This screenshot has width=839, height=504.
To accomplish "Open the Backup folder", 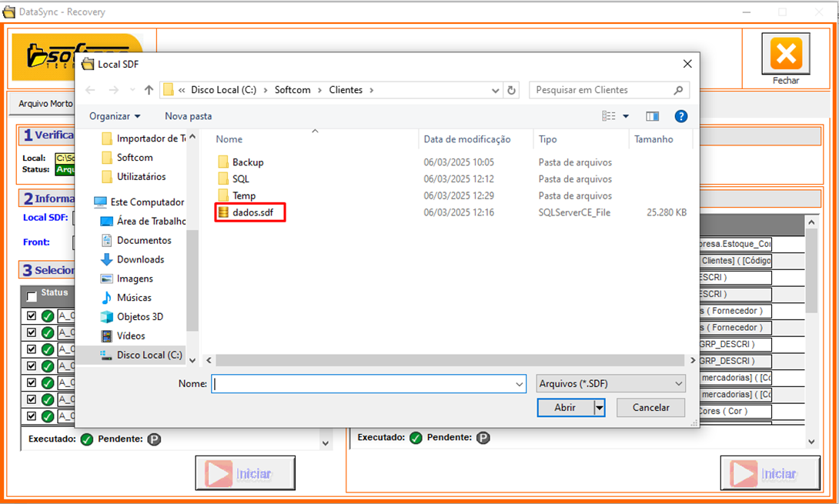I will [247, 162].
